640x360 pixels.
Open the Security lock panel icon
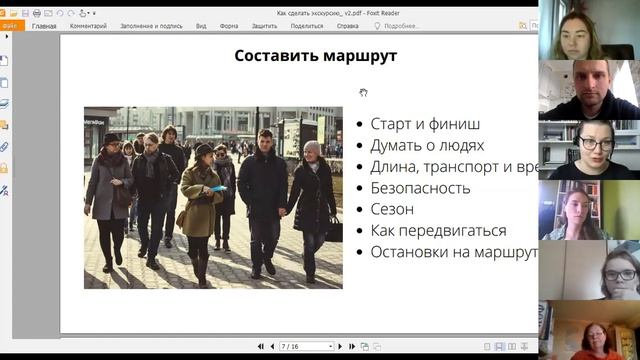4,168
